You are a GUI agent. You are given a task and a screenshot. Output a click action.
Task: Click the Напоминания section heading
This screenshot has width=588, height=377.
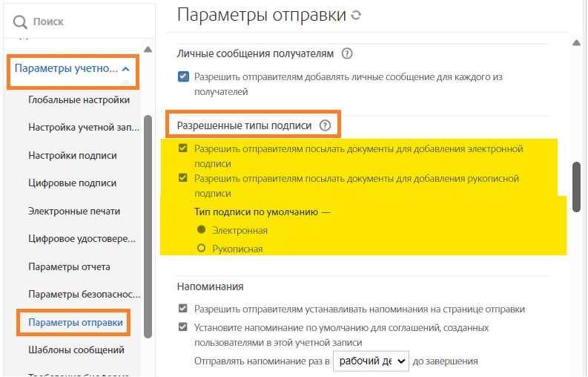point(210,286)
